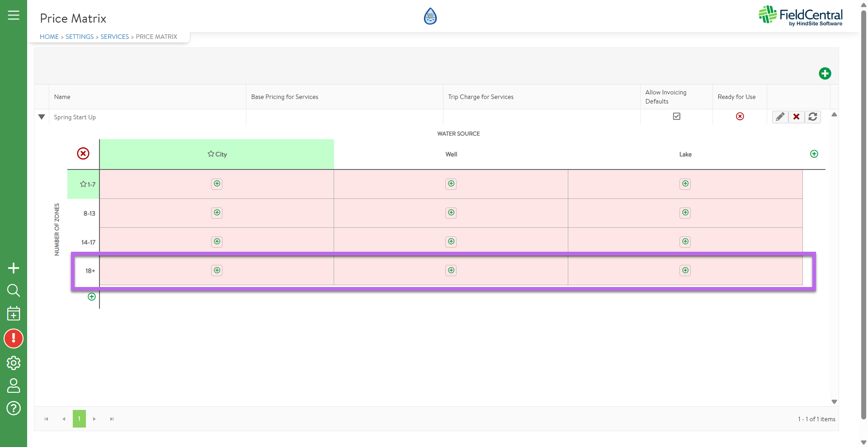Add price for 8-13 zones Well cell
868x447 pixels.
(451, 213)
